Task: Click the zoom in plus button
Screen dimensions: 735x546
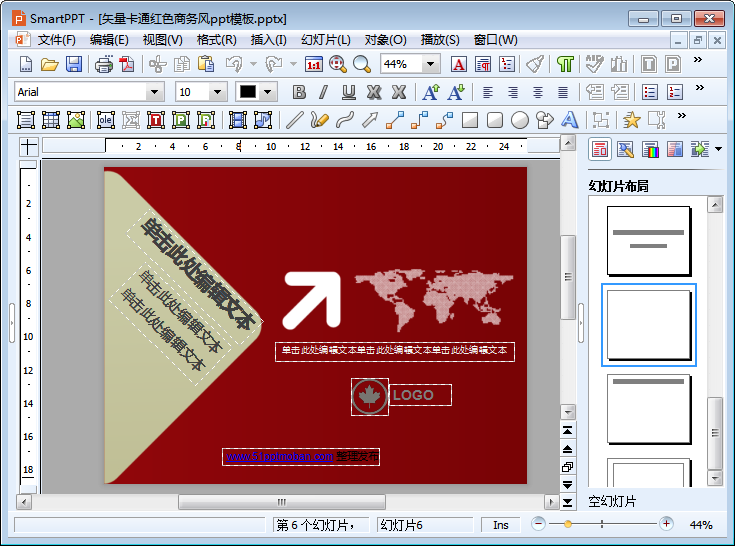Action: click(667, 524)
